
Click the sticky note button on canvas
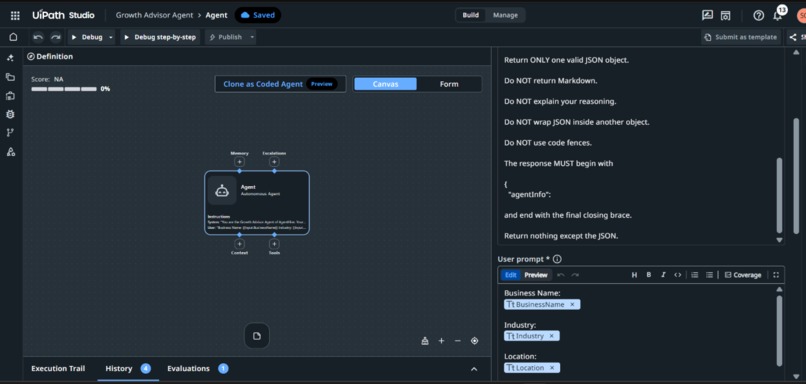[257, 336]
